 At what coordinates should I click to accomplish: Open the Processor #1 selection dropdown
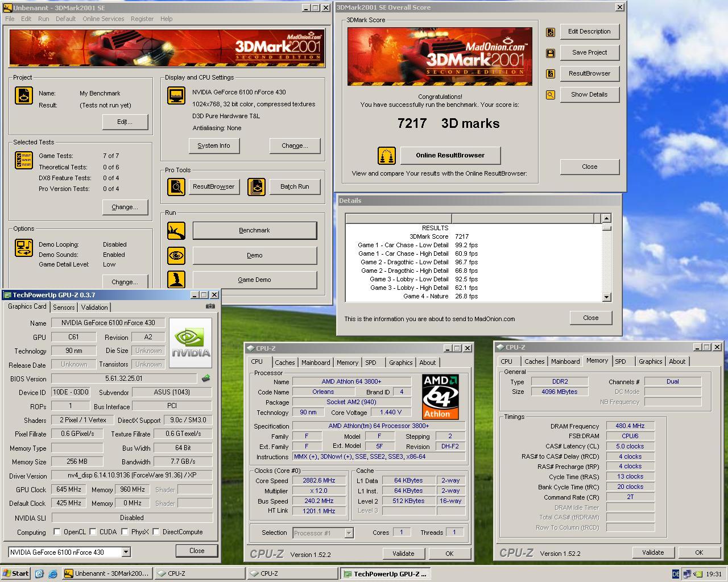[349, 533]
